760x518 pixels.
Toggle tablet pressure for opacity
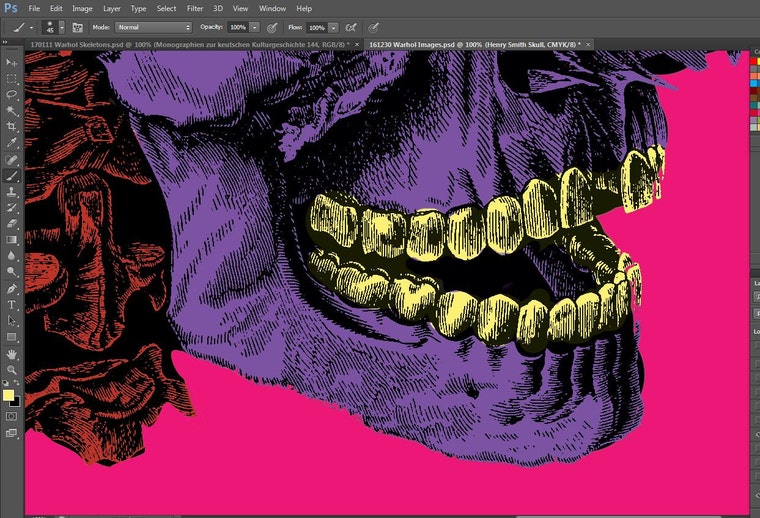[272, 28]
